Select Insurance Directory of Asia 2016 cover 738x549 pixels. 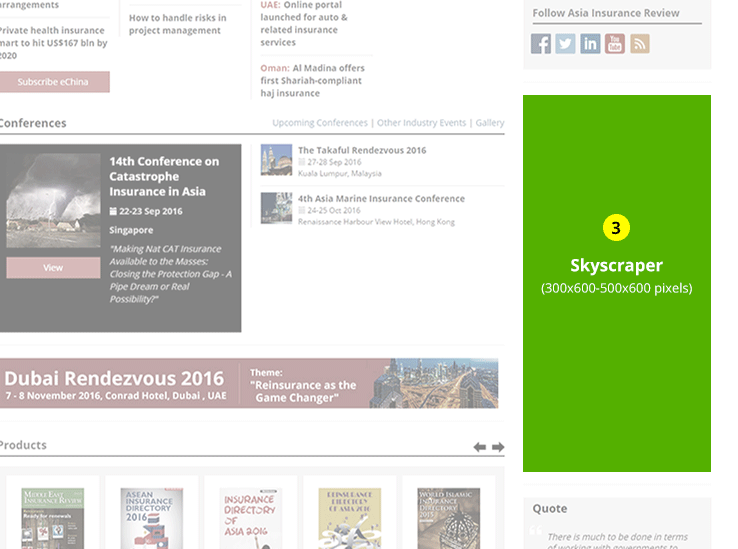250,518
